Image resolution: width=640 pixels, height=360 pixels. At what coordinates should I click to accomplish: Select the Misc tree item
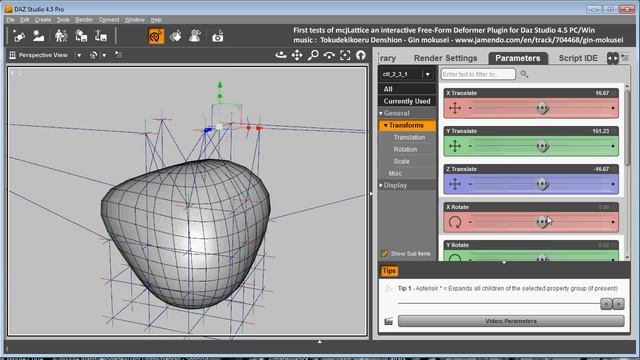pos(395,173)
